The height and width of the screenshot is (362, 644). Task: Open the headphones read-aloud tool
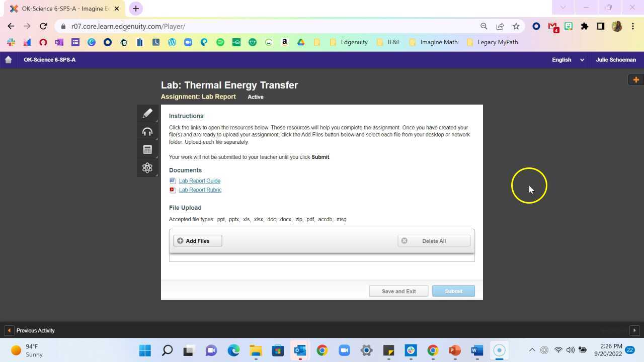coord(147,132)
